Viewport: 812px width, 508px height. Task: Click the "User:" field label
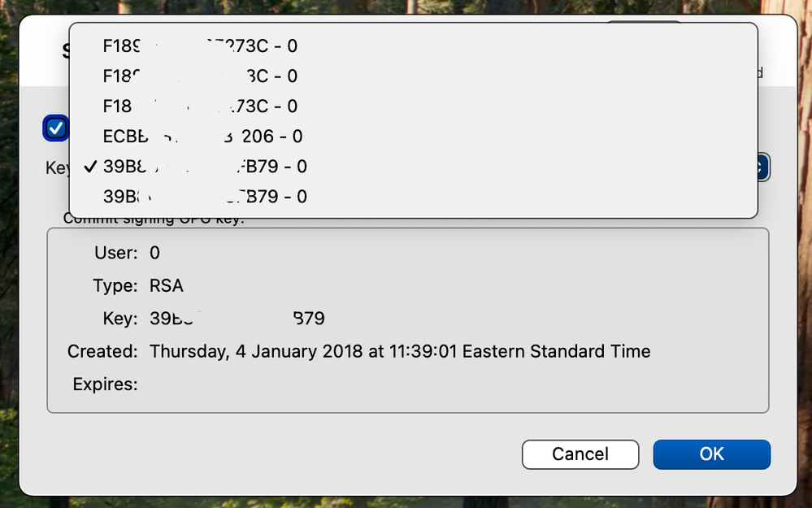point(116,253)
